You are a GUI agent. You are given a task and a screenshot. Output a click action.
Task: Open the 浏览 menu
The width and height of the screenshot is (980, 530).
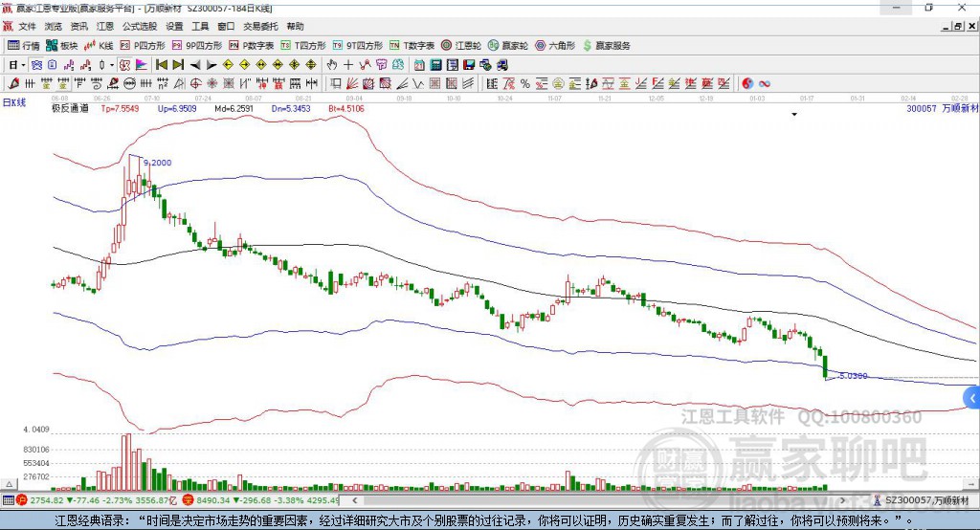pos(54,26)
